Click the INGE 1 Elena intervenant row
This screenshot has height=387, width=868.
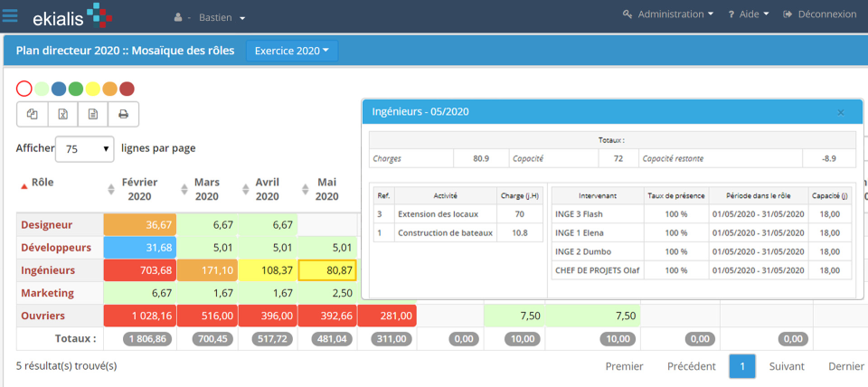tap(702, 232)
